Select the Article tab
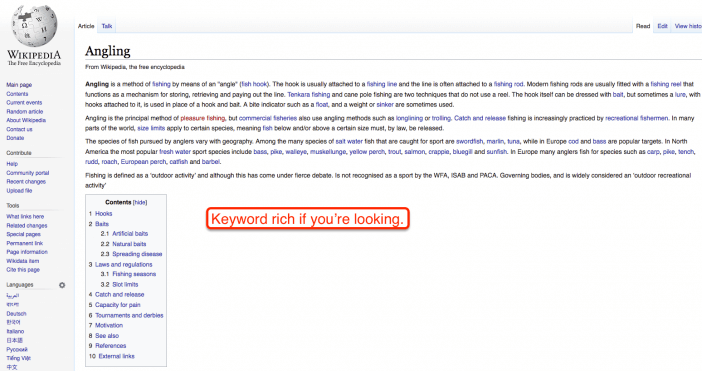This screenshot has width=702, height=371. pyautogui.click(x=86, y=26)
